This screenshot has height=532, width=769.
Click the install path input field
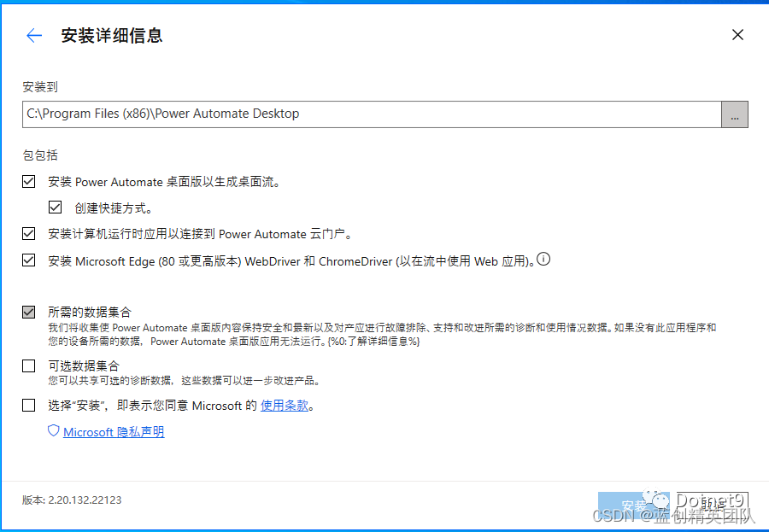coord(372,114)
